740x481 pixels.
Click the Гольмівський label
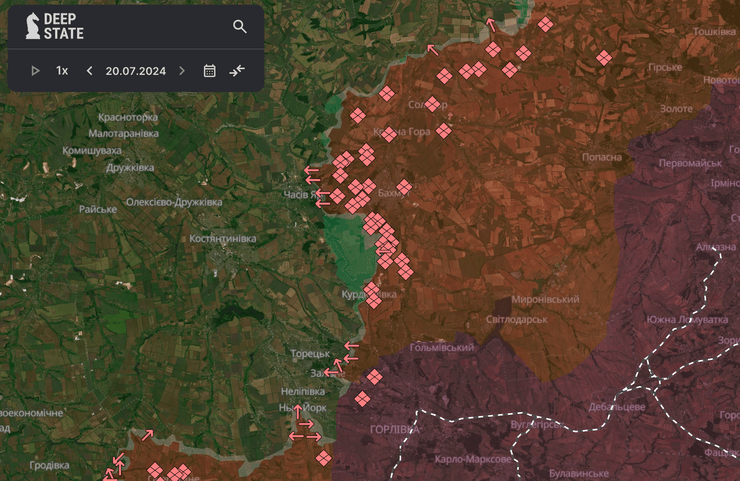pos(442,347)
